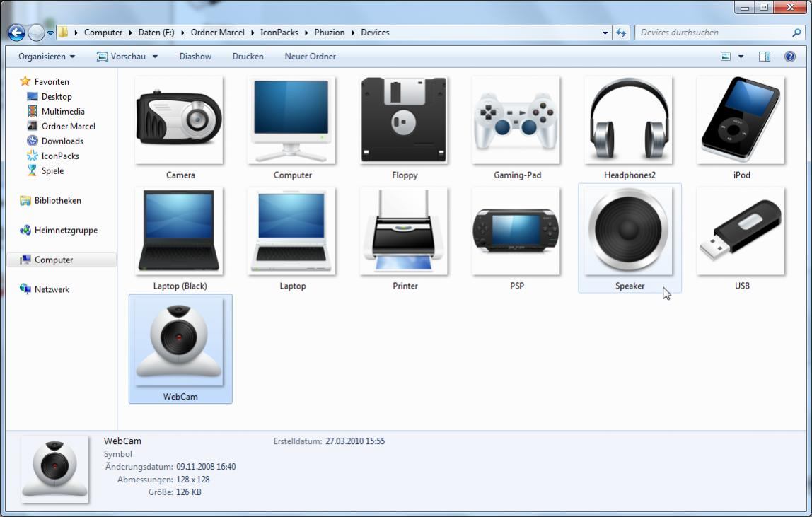This screenshot has height=517, width=812.
Task: Click the Vorschau toolbar button
Action: coord(121,57)
